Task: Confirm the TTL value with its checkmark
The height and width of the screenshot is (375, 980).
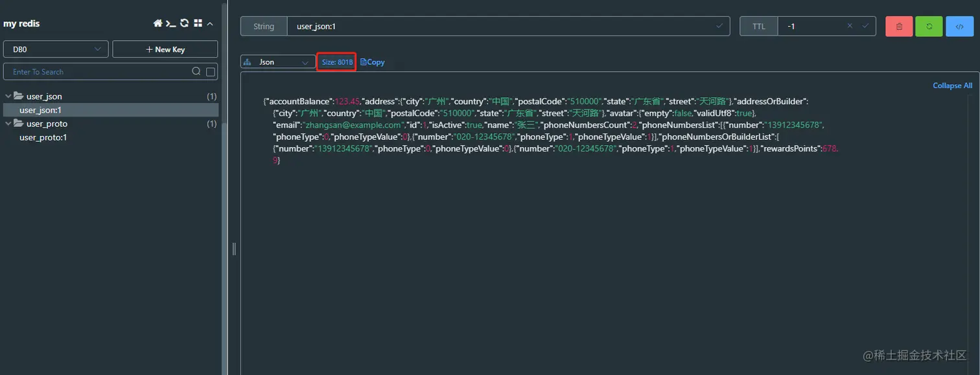Action: tap(864, 26)
